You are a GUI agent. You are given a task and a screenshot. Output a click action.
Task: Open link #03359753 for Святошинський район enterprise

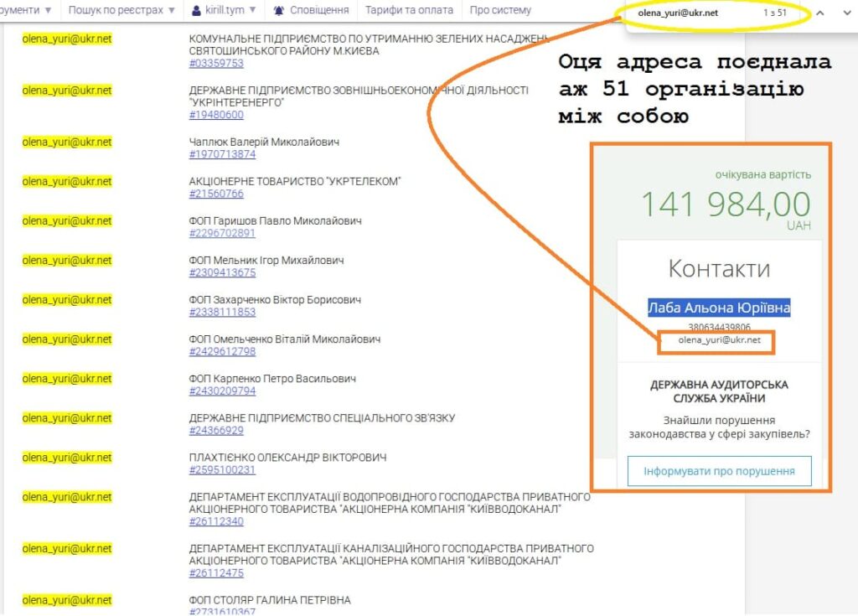(x=216, y=63)
